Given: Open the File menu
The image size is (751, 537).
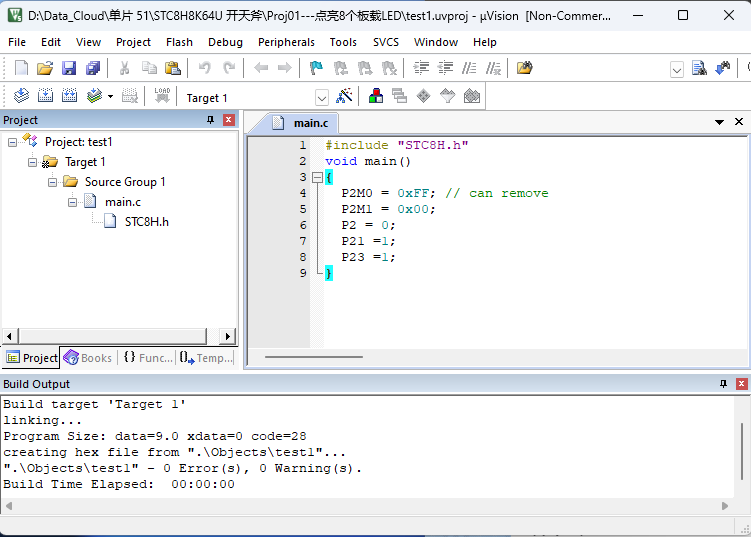Looking at the screenshot, I should [x=17, y=42].
